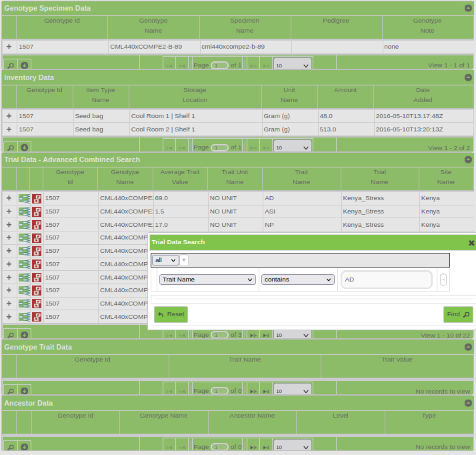The image size is (476, 455).
Task: Open the pedigree tree icon for the AD row
Action: (25, 198)
